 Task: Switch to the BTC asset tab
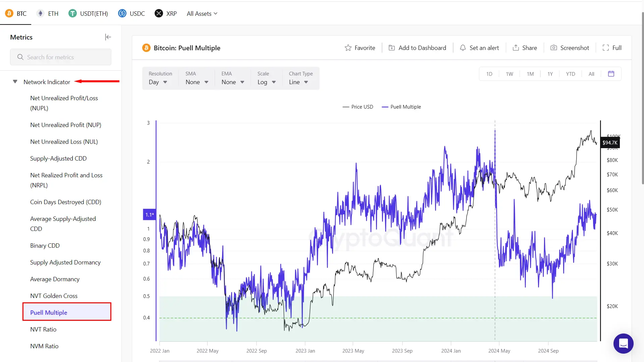coord(16,13)
